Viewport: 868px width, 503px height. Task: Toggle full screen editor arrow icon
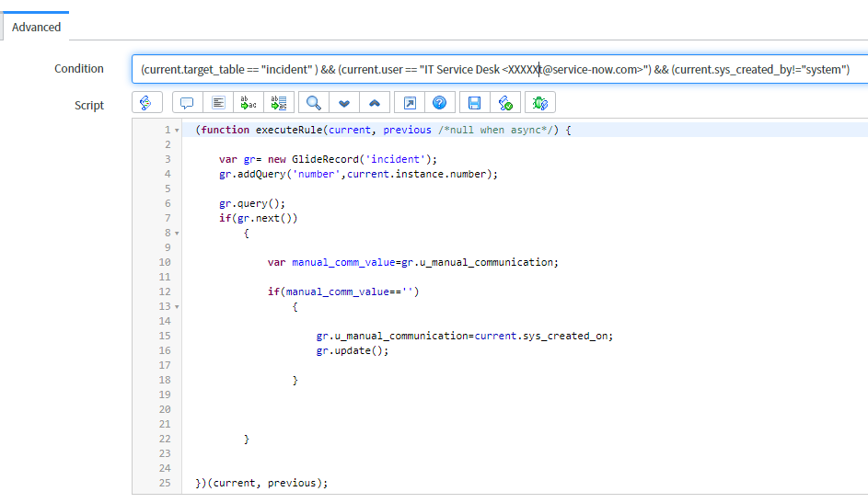pyautogui.click(x=410, y=103)
